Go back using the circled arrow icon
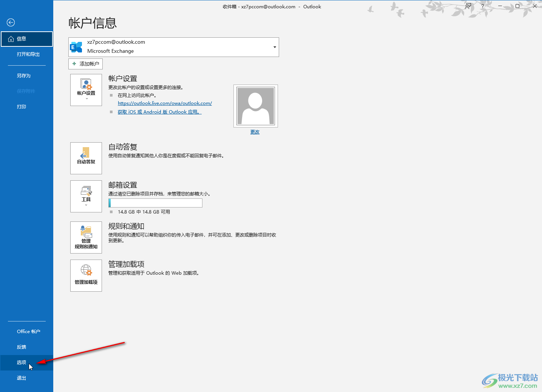 coord(11,23)
